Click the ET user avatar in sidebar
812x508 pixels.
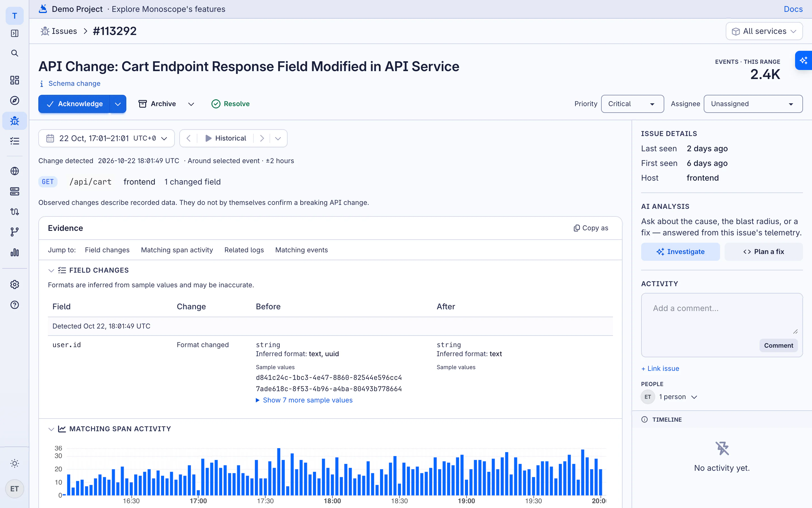click(14, 489)
